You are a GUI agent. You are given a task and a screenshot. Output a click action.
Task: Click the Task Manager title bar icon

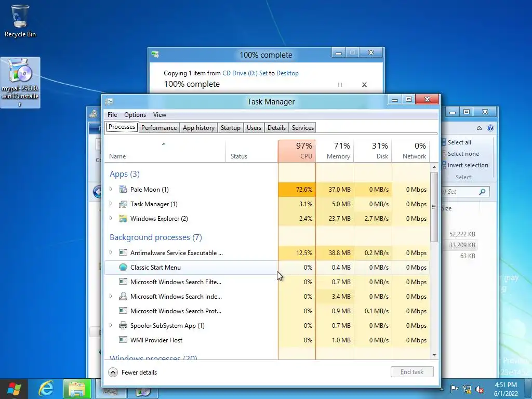(109, 101)
